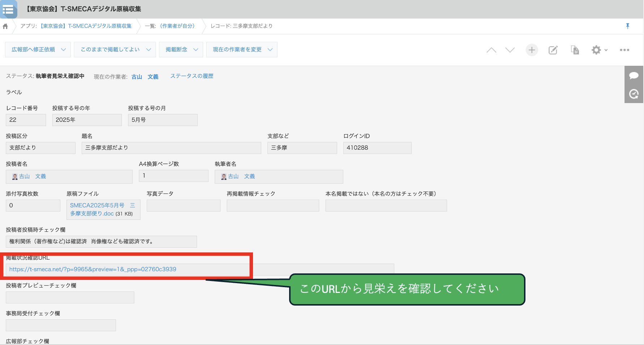644x345 pixels.
Task: Open the 古山 文義 link under 執筆者名
Action: tap(241, 176)
